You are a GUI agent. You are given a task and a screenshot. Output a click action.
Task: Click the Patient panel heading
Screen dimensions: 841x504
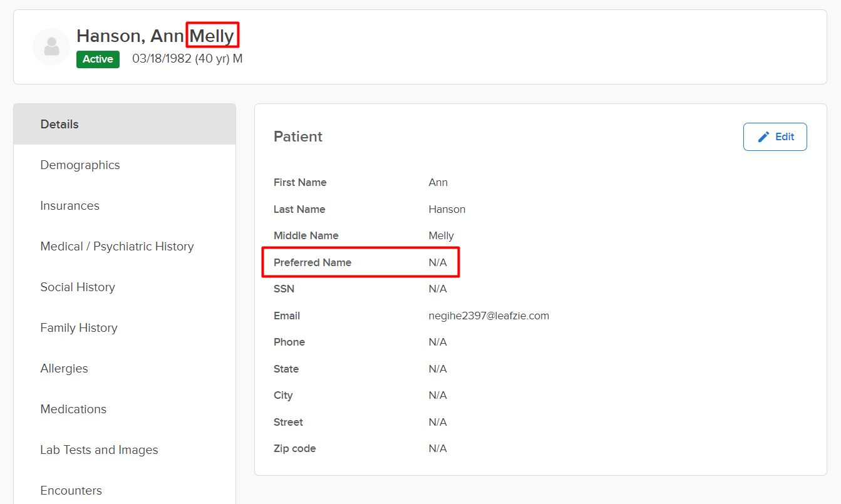click(298, 136)
